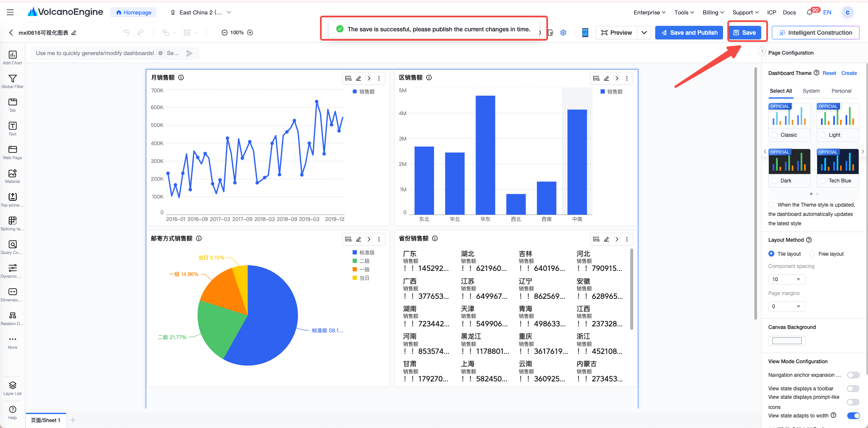Screen dimensions: 868x428
Task: Click the Web Page component icon
Action: [x=12, y=152]
